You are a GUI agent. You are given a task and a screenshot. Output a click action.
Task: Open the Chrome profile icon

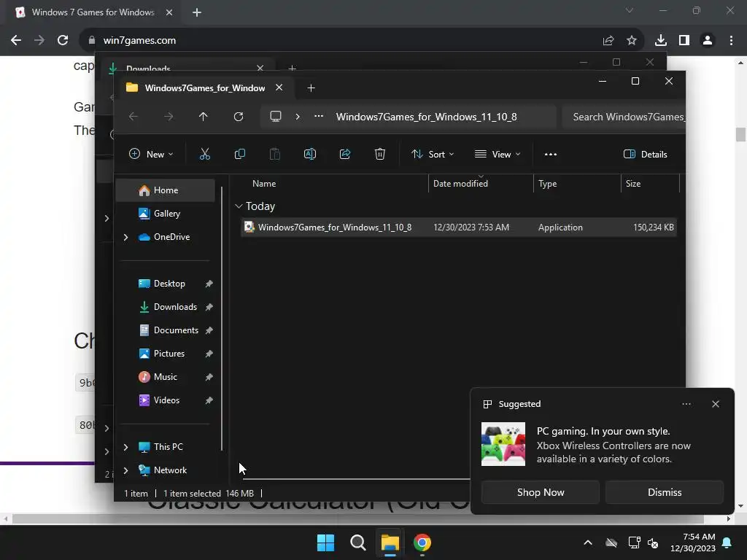coord(708,41)
